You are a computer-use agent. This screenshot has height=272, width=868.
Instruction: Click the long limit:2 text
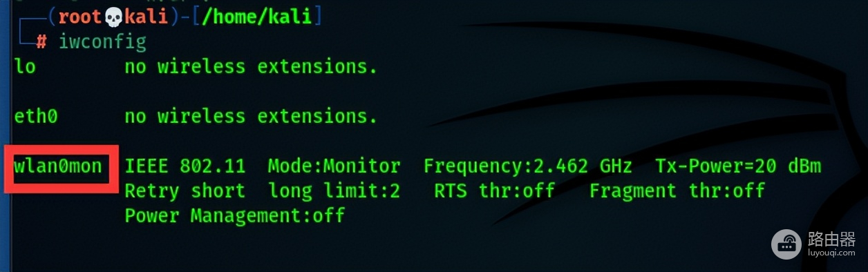[x=334, y=191]
